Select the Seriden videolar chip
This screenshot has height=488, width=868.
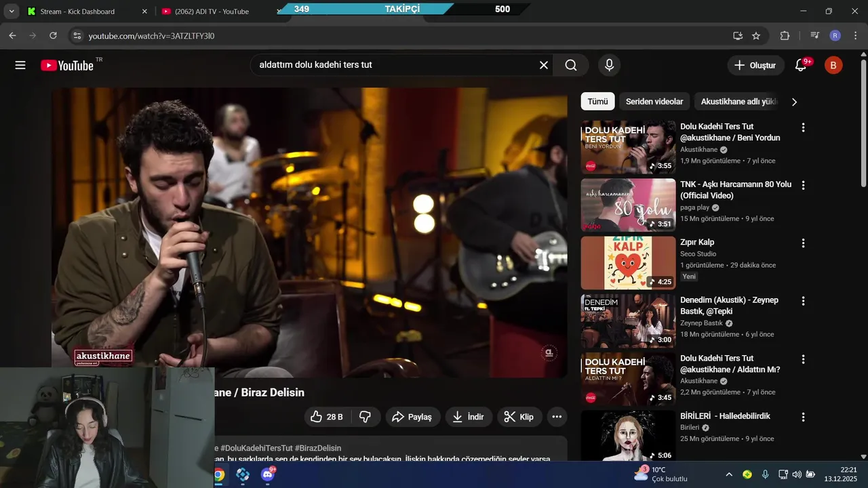click(654, 102)
